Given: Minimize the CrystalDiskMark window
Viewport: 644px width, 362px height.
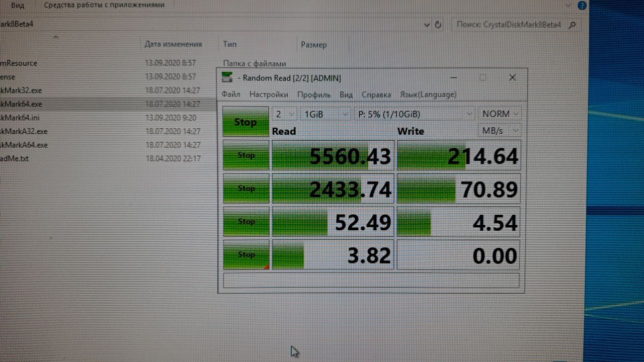Looking at the screenshot, I should (454, 78).
